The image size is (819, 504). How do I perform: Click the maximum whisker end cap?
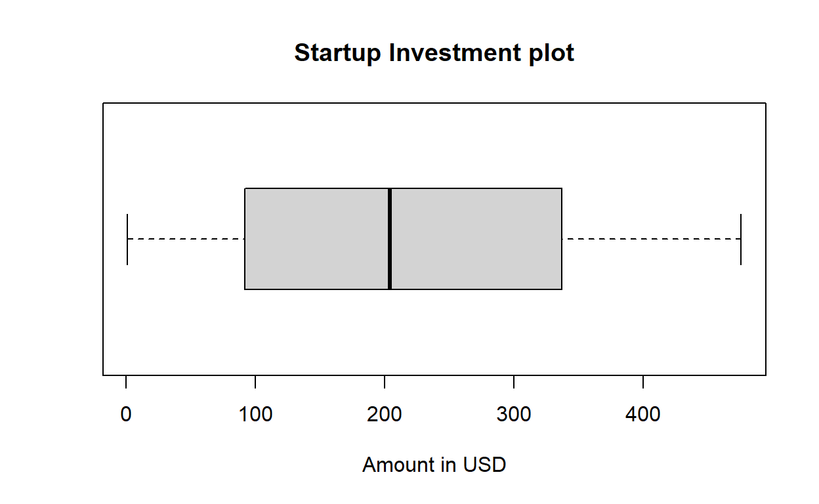pos(741,239)
